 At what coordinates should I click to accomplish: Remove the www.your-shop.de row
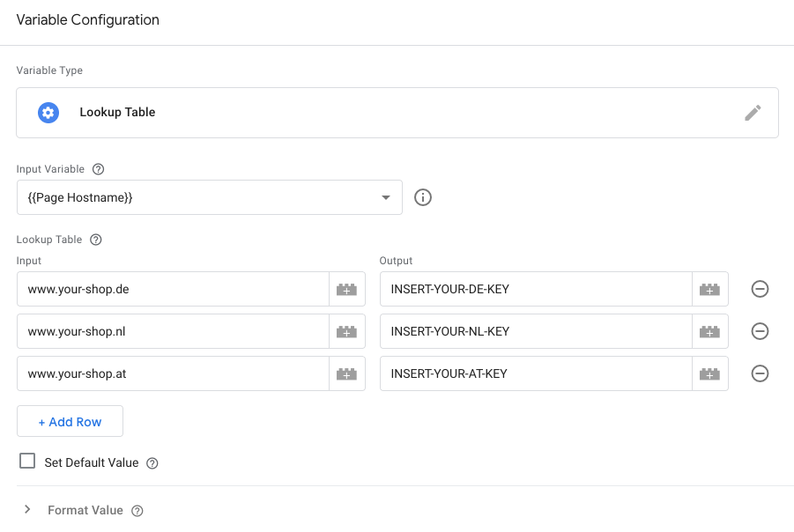(760, 289)
